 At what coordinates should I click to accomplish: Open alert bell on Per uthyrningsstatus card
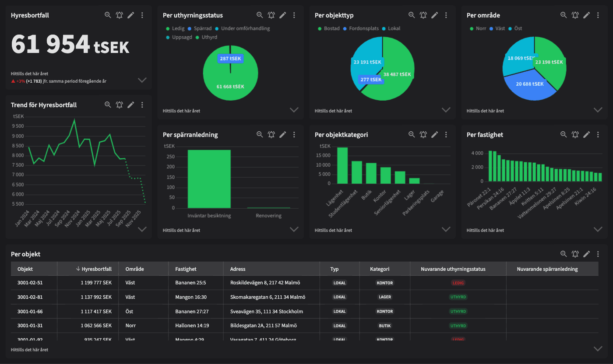pos(271,15)
